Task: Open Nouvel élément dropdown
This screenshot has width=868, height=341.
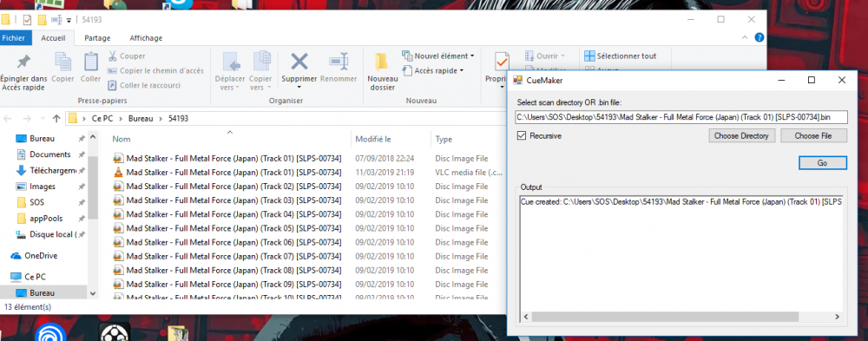Action: tap(438, 56)
